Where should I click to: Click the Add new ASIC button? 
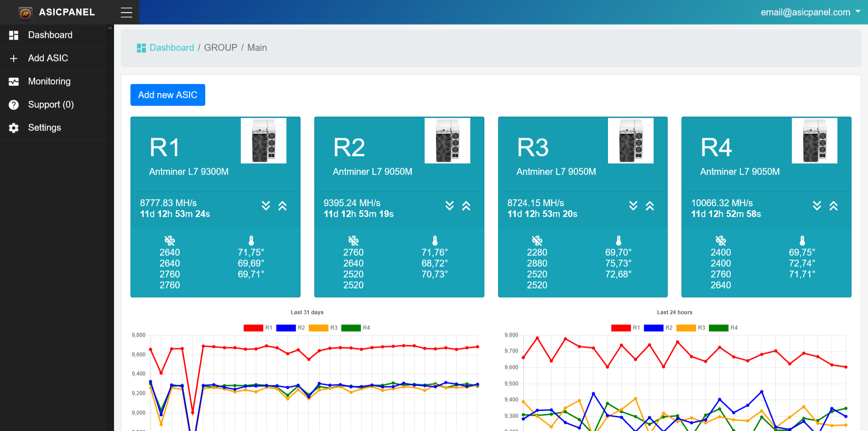167,95
